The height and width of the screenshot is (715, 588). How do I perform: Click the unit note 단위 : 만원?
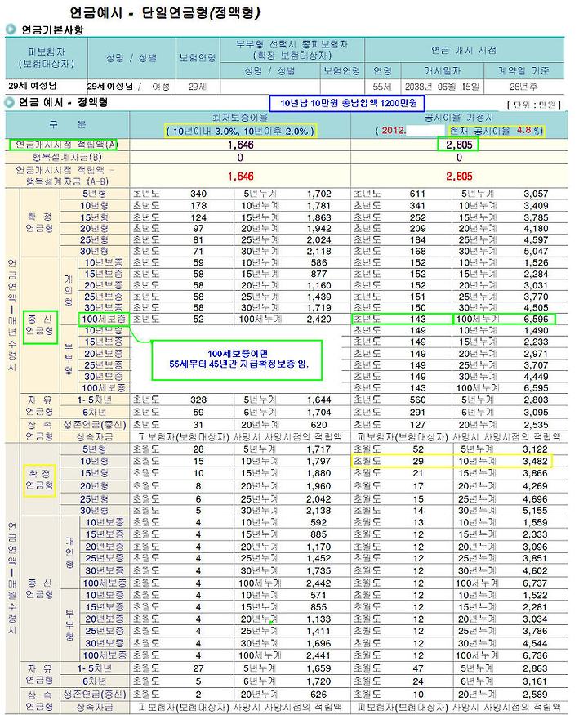(534, 105)
